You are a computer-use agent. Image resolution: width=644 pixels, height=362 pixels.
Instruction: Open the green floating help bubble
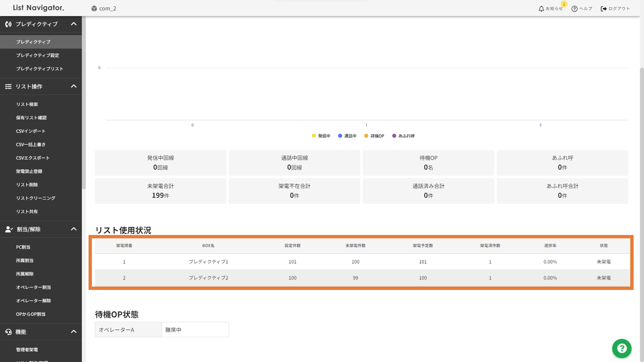pyautogui.click(x=622, y=348)
